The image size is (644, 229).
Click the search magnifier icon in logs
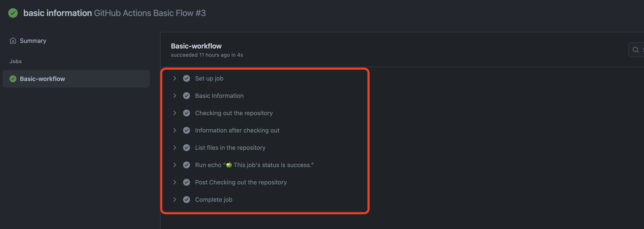[635, 50]
